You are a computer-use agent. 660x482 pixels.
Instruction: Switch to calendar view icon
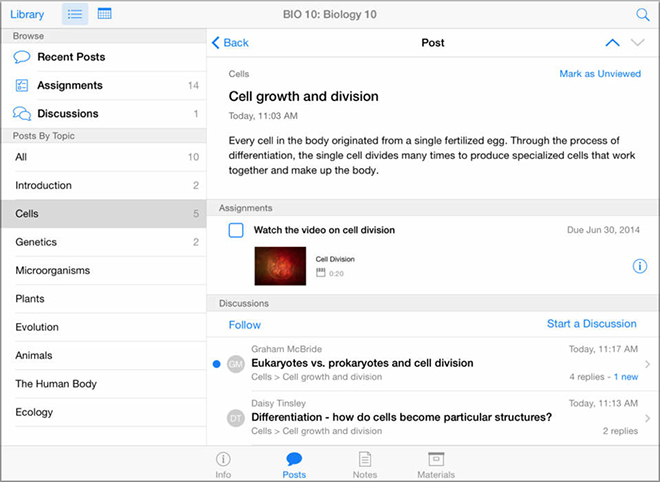104,14
